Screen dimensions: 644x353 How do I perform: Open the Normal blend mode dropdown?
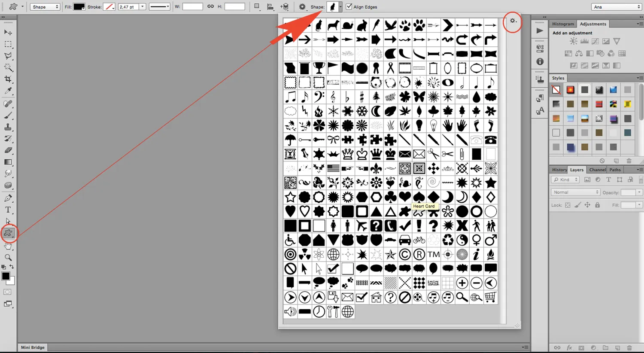(574, 192)
